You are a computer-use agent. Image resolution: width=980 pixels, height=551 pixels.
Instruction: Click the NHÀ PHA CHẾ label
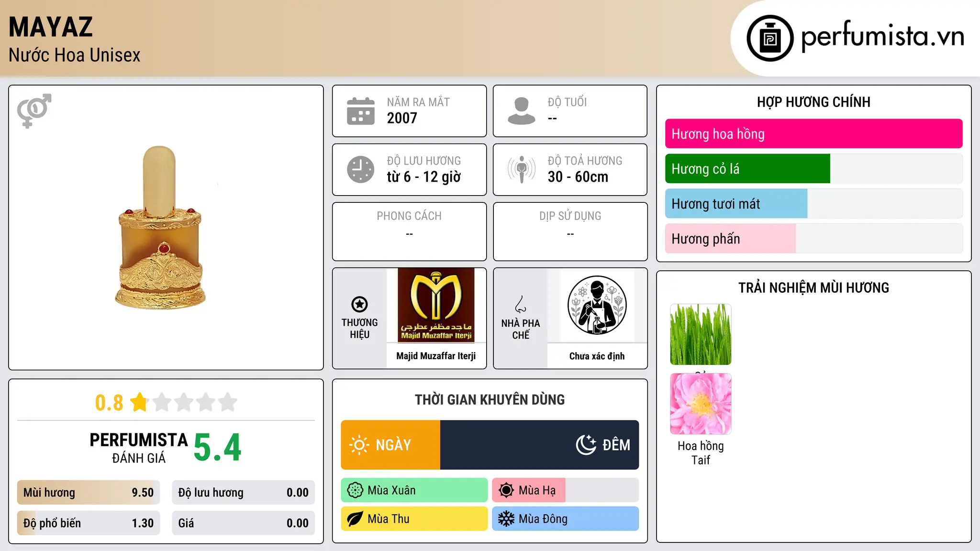click(521, 329)
